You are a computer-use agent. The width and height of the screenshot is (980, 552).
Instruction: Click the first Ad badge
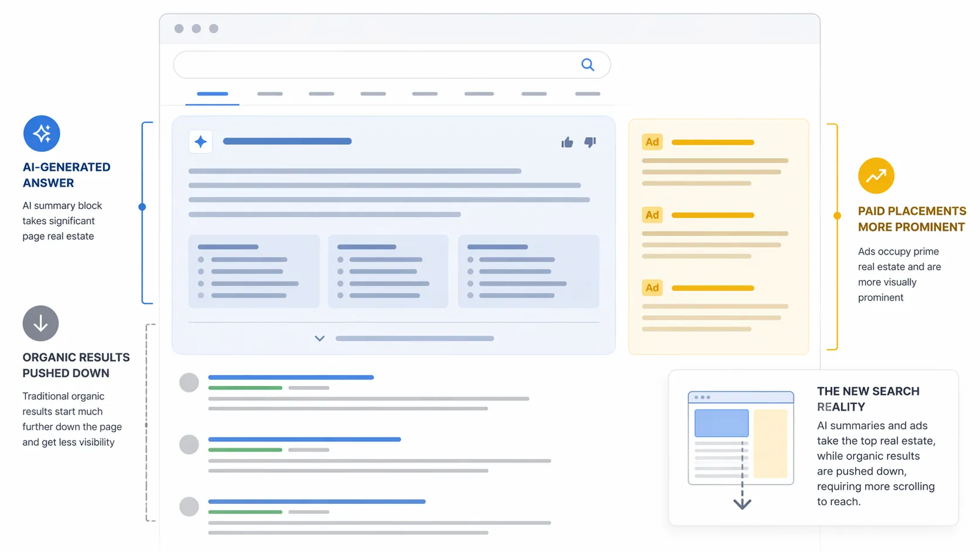pyautogui.click(x=652, y=142)
